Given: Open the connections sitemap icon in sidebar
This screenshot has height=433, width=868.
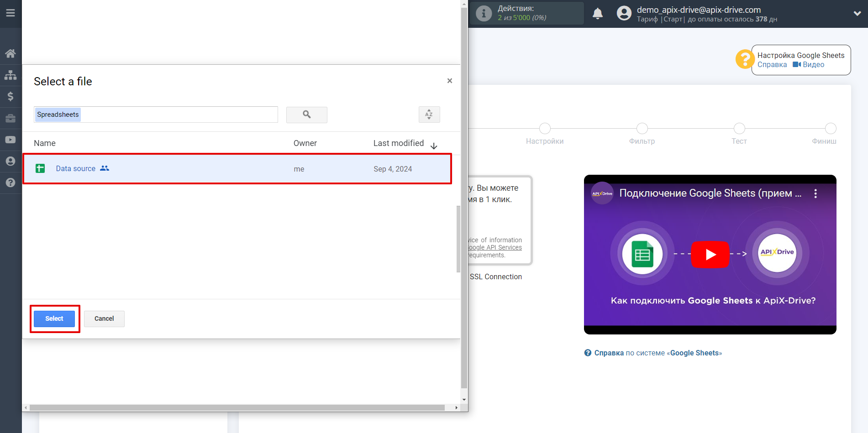Looking at the screenshot, I should pos(11,75).
